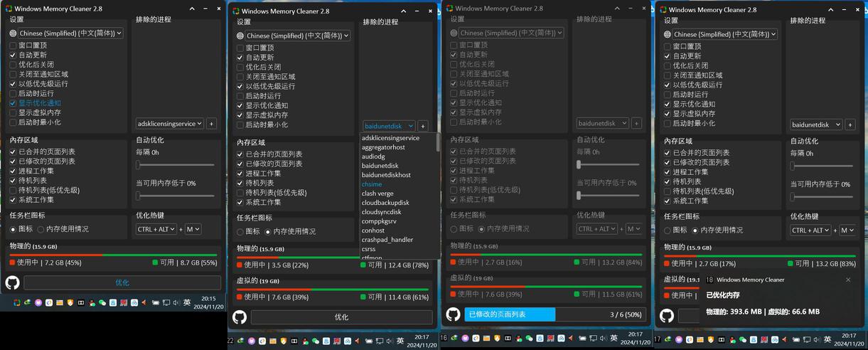868x350 pixels.
Task: Open CTRL + ALT dropdown in leftmost window
Action: pyautogui.click(x=156, y=229)
